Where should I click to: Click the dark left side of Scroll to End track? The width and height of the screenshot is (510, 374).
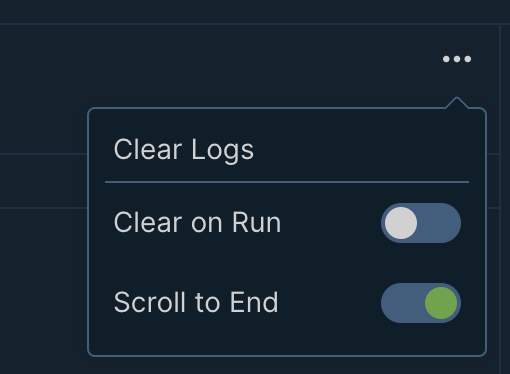403,303
